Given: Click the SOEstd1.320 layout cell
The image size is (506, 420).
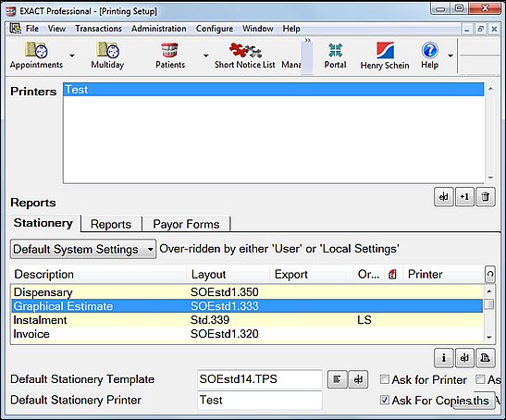Looking at the screenshot, I should click(224, 334).
